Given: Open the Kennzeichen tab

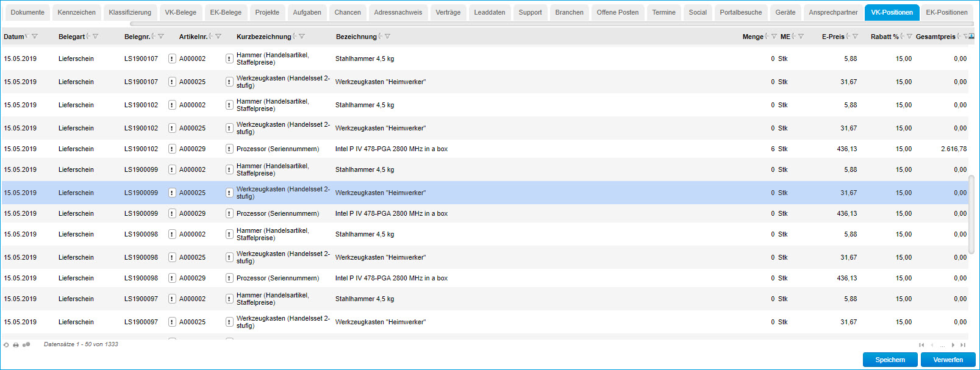Looking at the screenshot, I should pyautogui.click(x=76, y=12).
